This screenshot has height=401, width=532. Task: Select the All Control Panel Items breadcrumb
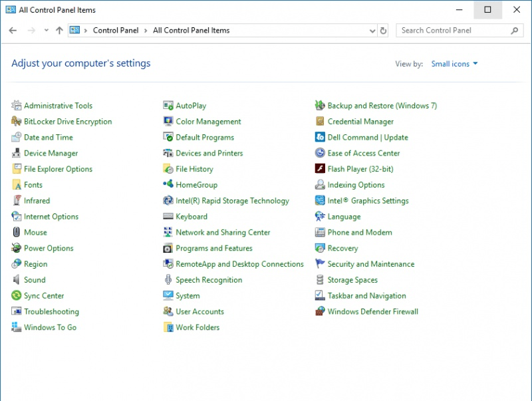pyautogui.click(x=192, y=31)
